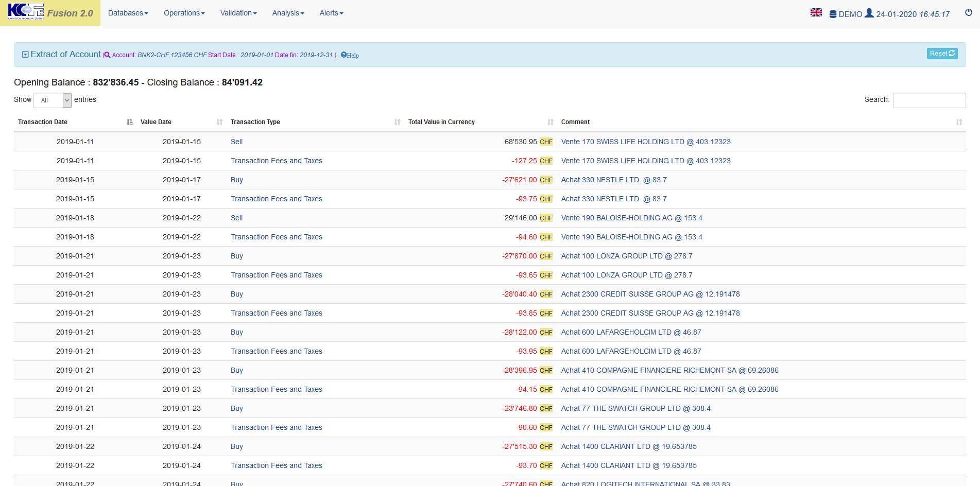The image size is (980, 486).
Task: Expand the Databases menu
Action: pyautogui.click(x=128, y=13)
